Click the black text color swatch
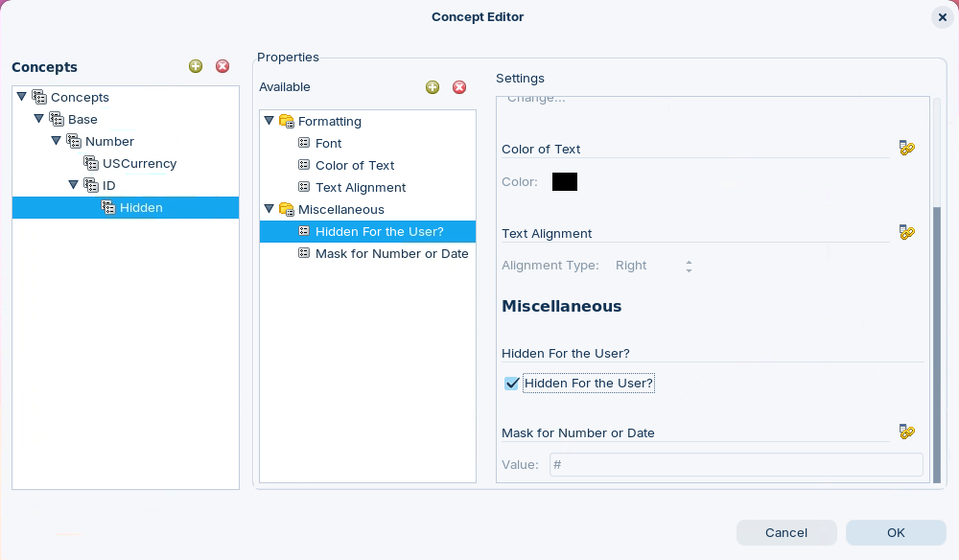The width and height of the screenshot is (959, 560). tap(565, 182)
